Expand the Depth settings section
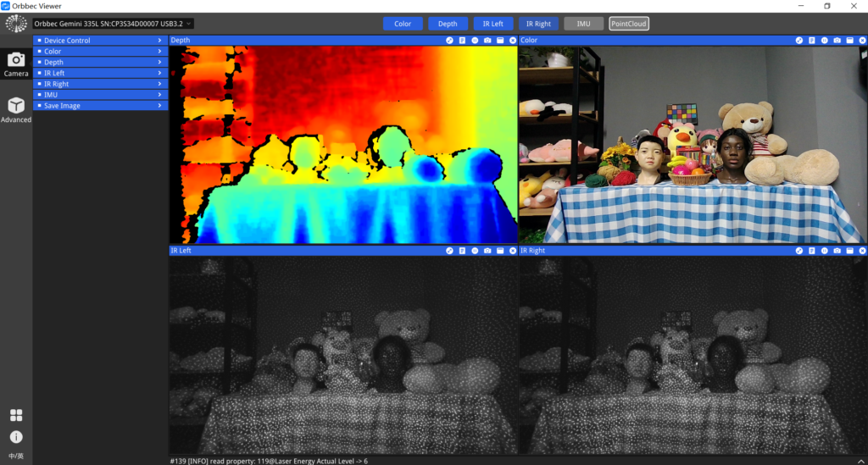 [x=100, y=62]
